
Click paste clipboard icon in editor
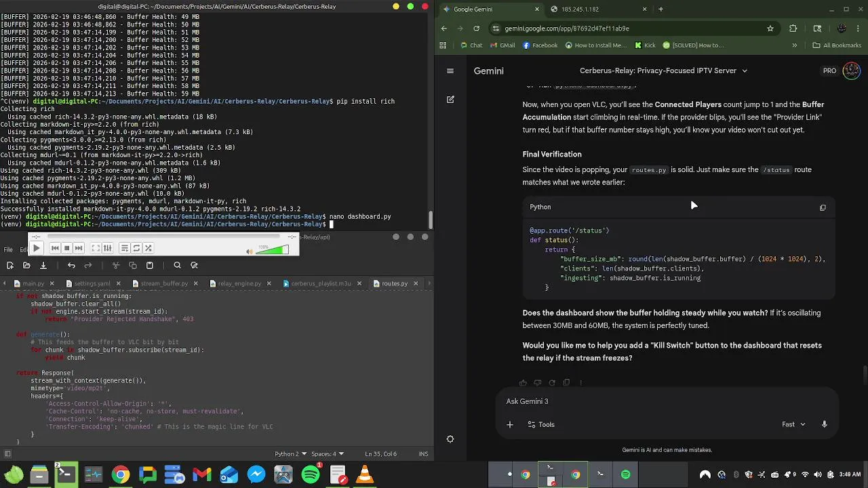[x=149, y=266]
